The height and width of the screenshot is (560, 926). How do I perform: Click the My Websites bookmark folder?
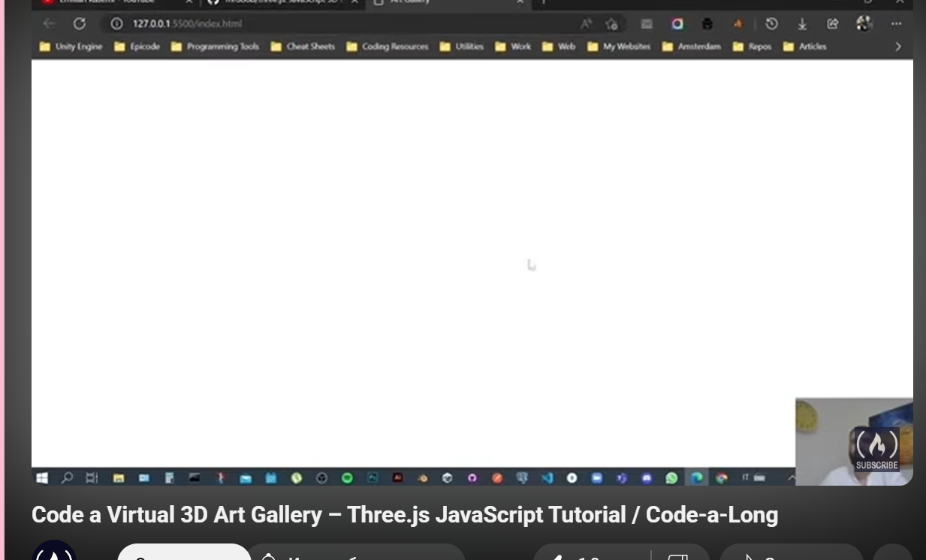click(x=619, y=47)
